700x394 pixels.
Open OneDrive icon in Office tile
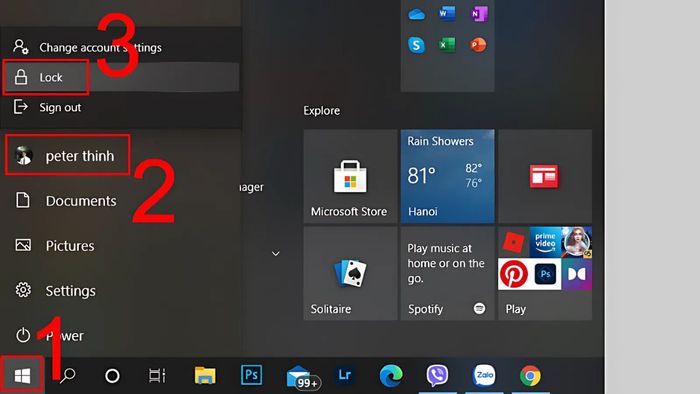417,14
